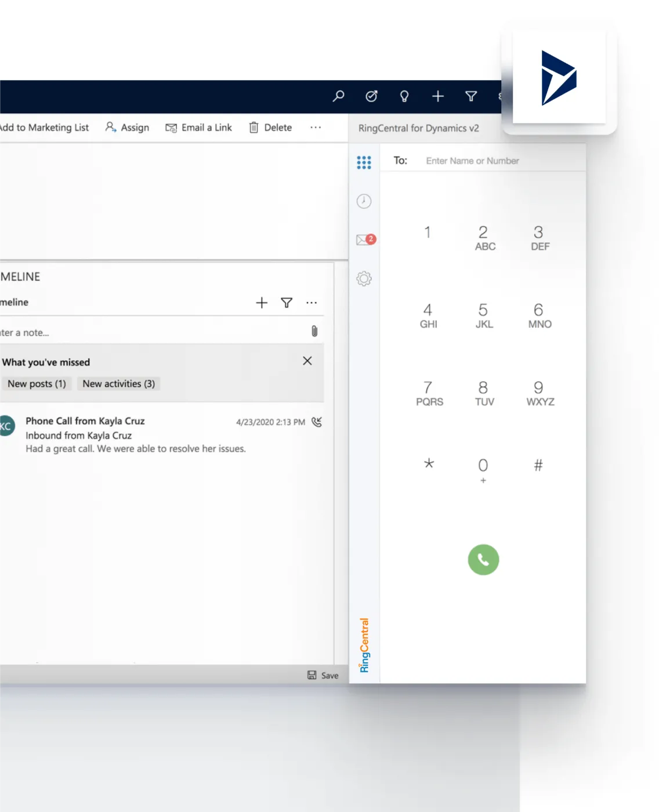This screenshot has width=659, height=812.
Task: Open the timeline filter funnel
Action: pos(287,303)
